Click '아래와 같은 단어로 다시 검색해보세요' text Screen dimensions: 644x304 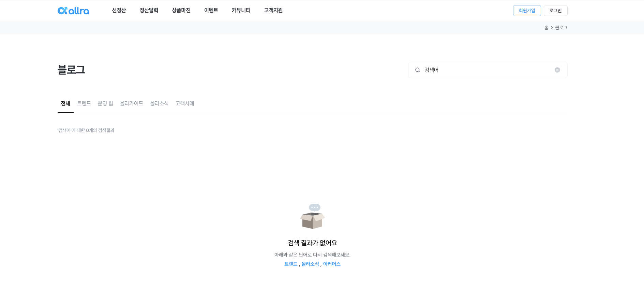[313, 255]
